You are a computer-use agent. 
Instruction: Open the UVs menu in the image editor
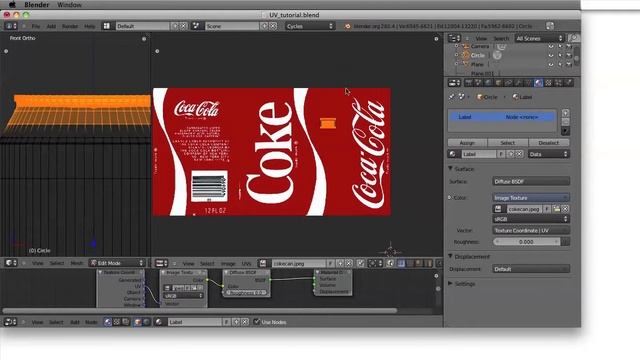pos(246,264)
